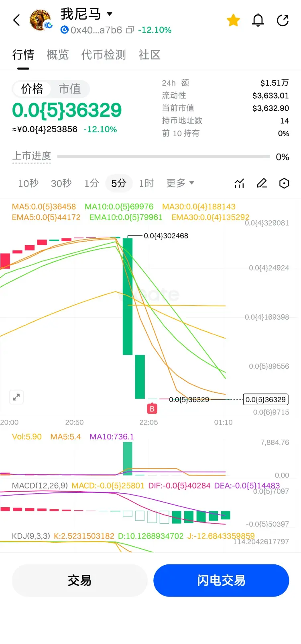The image size is (301, 644).
Task: Tap the 流动性 value $3,633.01
Action: pyautogui.click(x=270, y=96)
